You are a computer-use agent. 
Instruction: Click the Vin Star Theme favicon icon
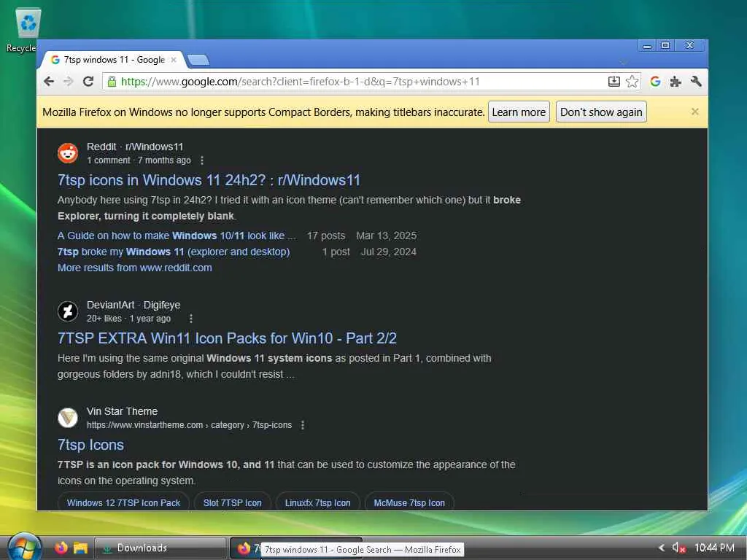tap(68, 418)
